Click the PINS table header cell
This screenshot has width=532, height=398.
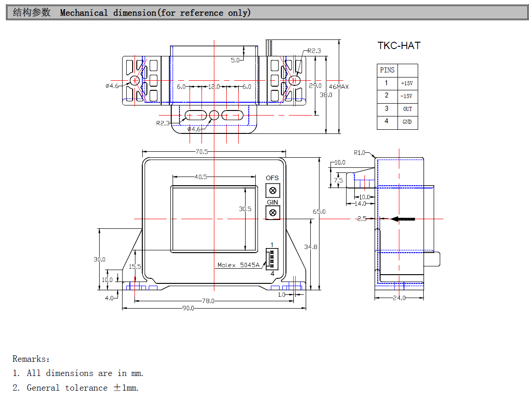point(387,70)
